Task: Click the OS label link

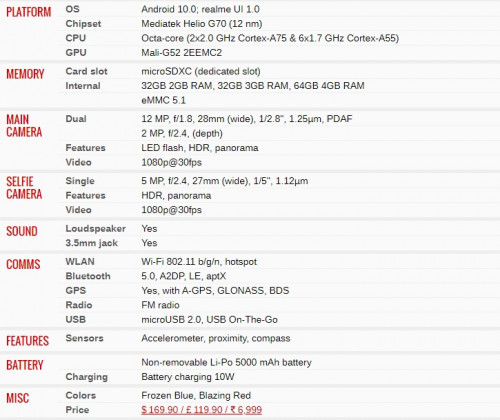Action: (72, 9)
